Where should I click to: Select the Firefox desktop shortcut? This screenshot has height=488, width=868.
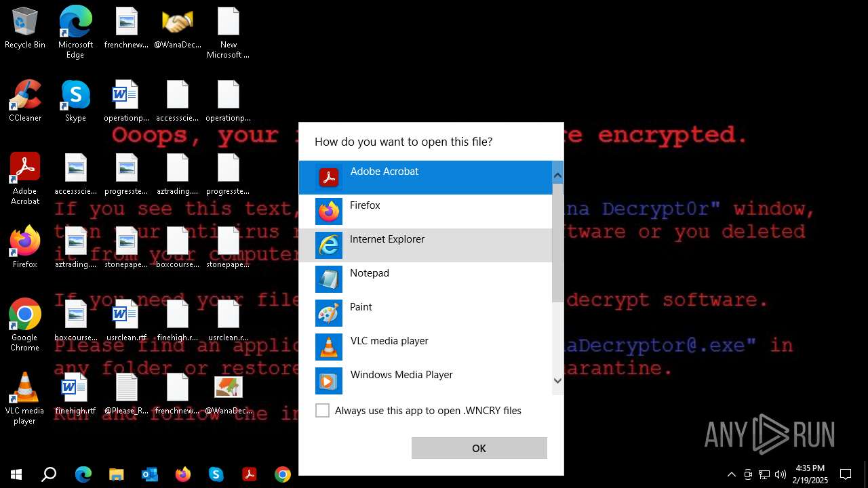coord(25,247)
